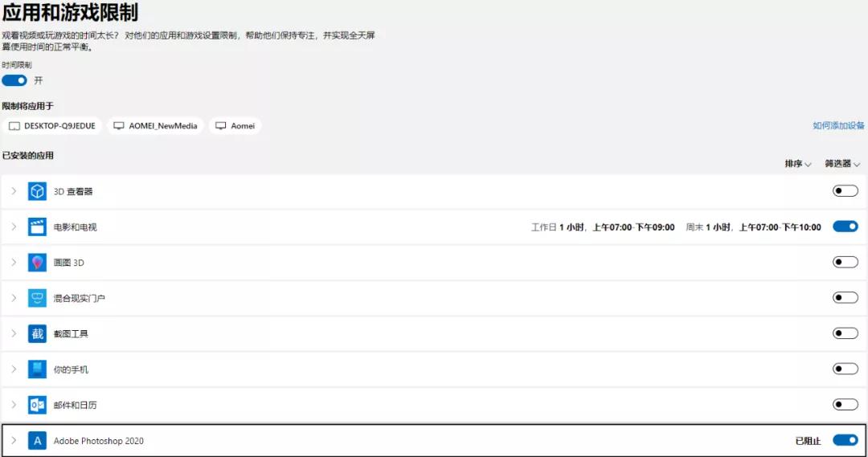Enable limit toggle for 3D 查看器

(845, 191)
